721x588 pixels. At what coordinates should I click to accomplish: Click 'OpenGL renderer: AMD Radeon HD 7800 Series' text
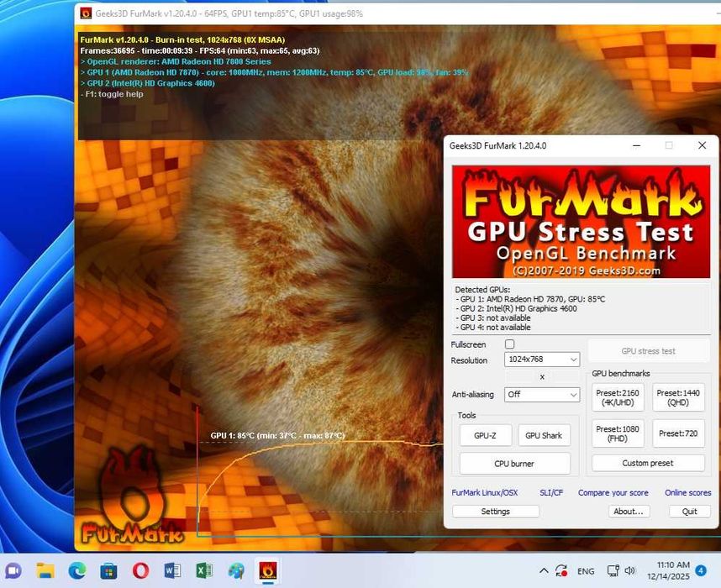point(176,61)
